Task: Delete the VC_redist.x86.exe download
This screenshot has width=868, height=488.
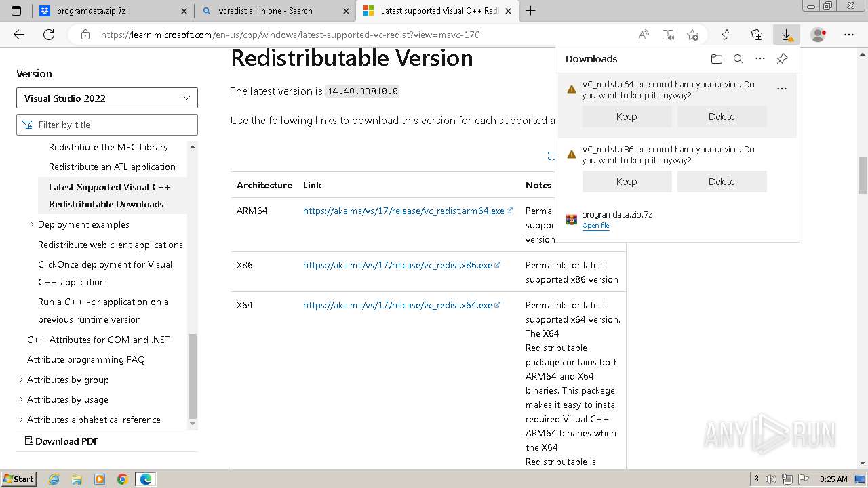Action: coord(722,182)
